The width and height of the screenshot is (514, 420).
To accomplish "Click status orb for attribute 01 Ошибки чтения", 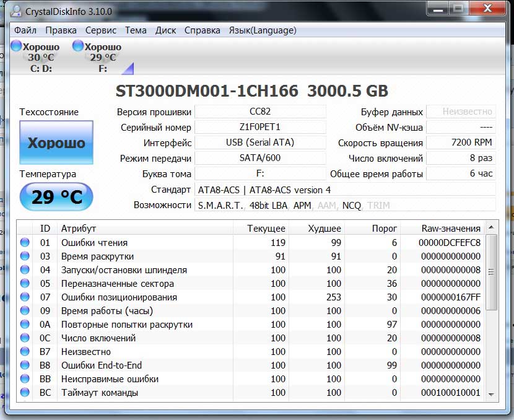I will [25, 243].
